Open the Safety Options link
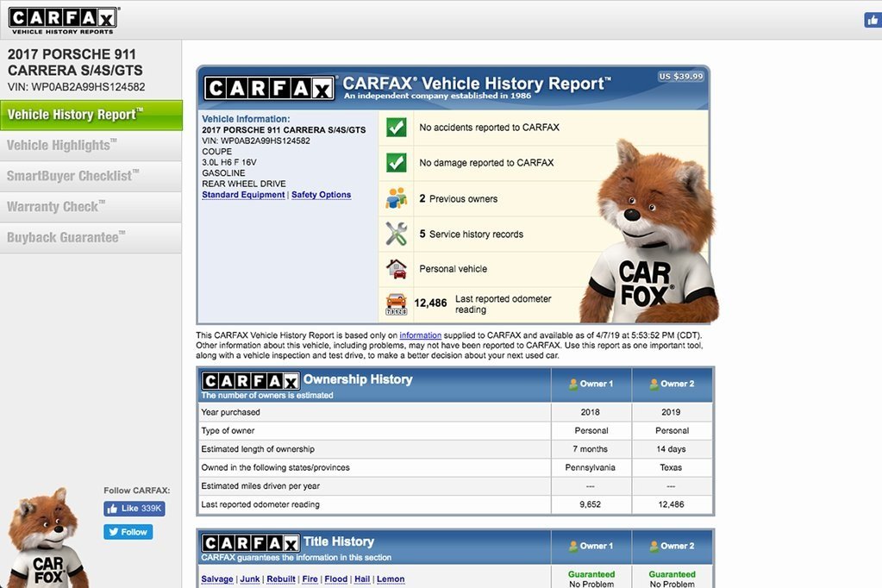The width and height of the screenshot is (882, 588). coord(322,195)
